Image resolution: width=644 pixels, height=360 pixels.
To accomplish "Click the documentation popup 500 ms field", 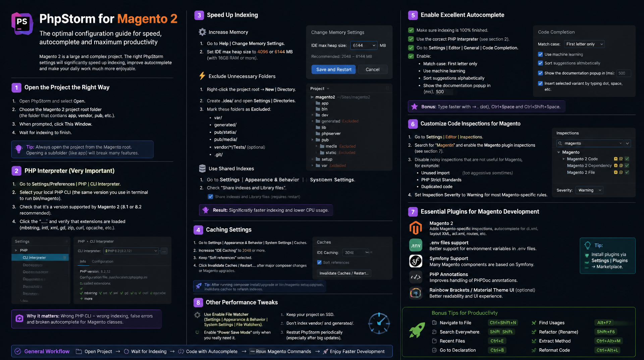I will (x=624, y=73).
